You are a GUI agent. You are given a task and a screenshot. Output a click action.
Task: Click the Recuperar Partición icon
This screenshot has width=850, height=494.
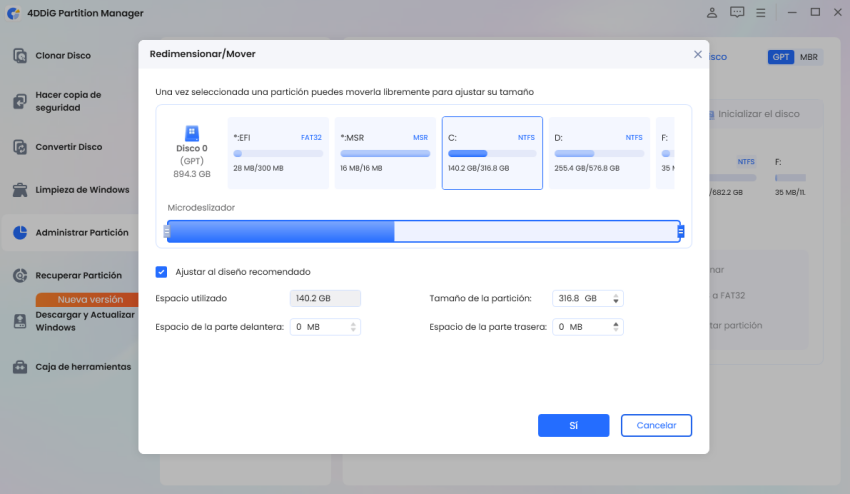point(20,275)
